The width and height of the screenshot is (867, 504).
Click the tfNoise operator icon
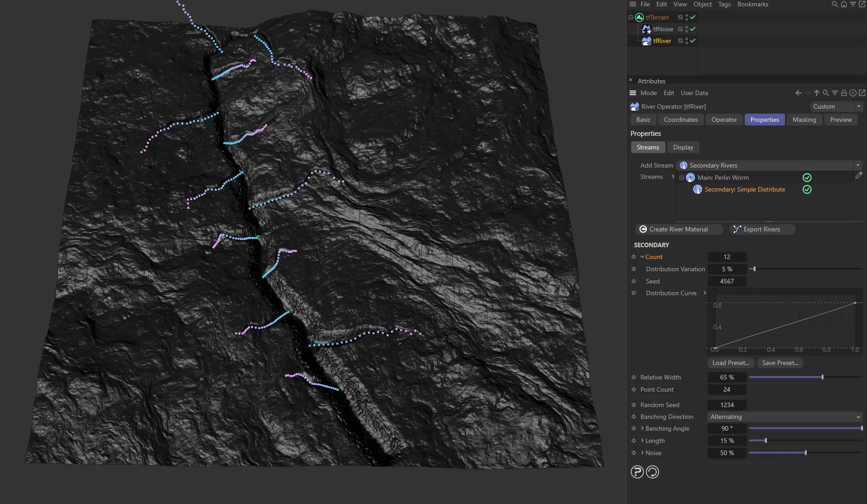click(x=646, y=29)
